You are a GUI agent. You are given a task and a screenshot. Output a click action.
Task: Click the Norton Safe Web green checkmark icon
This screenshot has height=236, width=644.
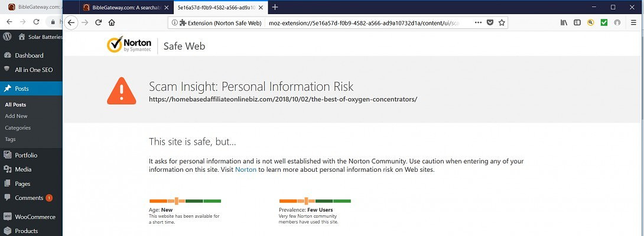604,22
